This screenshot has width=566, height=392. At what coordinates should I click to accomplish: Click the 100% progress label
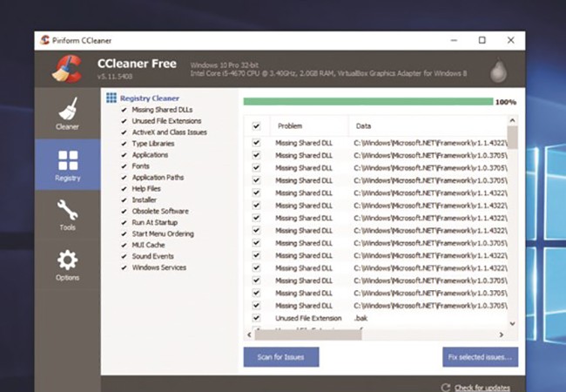click(506, 102)
